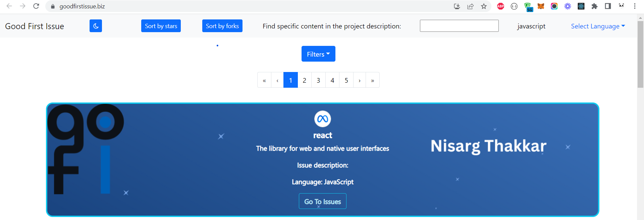Go to the previous results page

(277, 80)
